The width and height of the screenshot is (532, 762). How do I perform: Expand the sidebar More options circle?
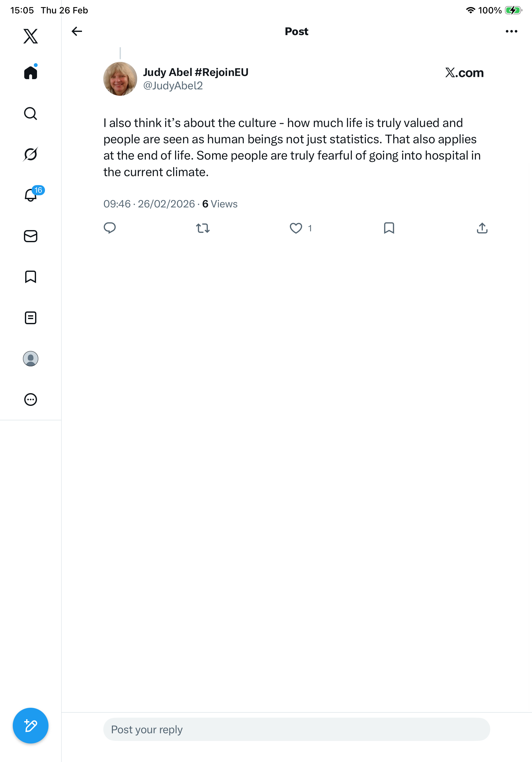(x=31, y=399)
